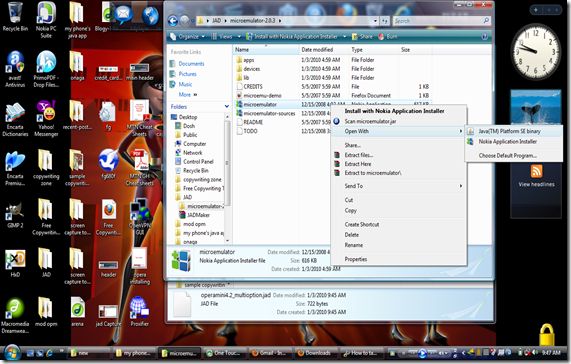Open mod opm desktop folder
The width and height of the screenshot is (571, 364).
46,311
